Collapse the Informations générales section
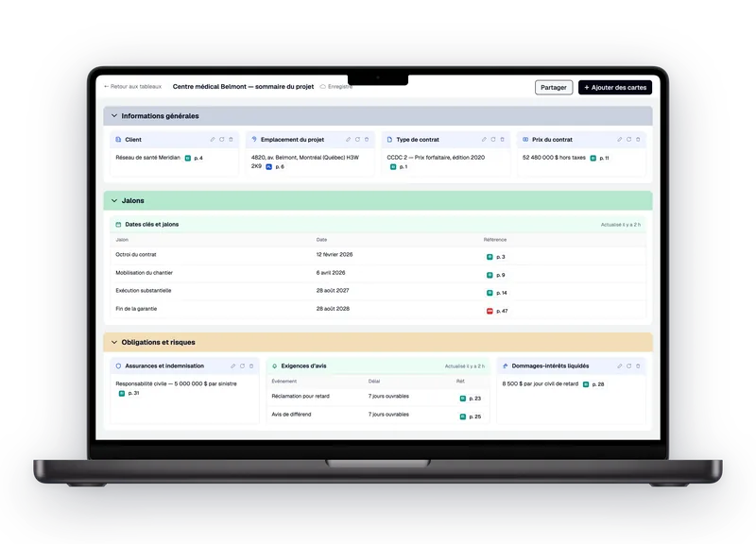756x544 pixels. (114, 115)
